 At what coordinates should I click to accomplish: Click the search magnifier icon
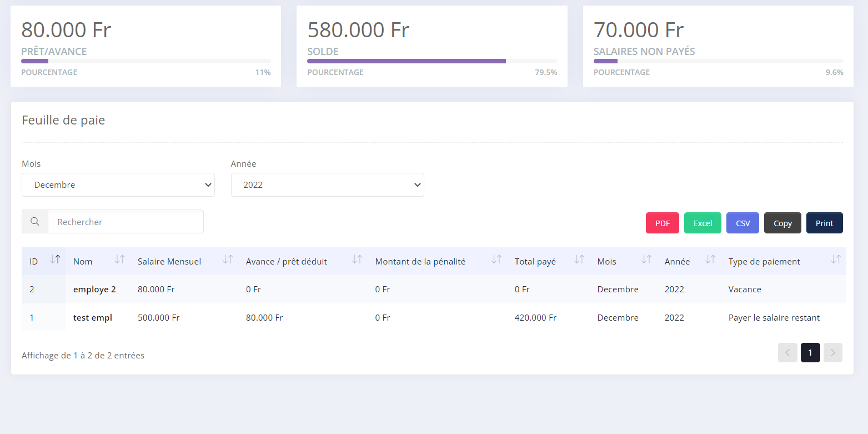(x=35, y=222)
